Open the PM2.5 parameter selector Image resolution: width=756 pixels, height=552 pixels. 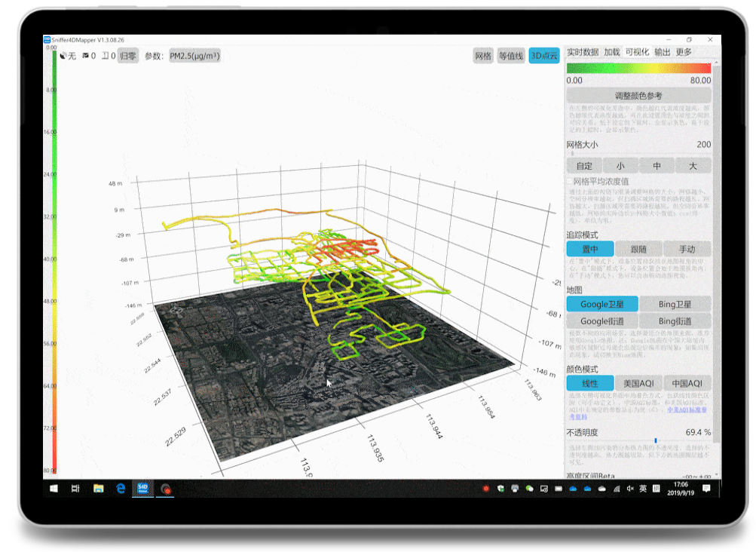click(194, 56)
